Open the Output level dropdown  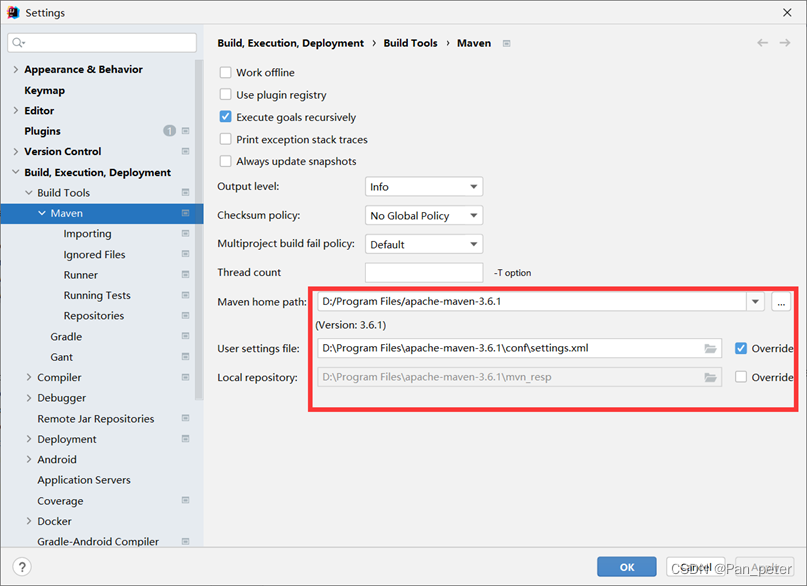(x=424, y=187)
